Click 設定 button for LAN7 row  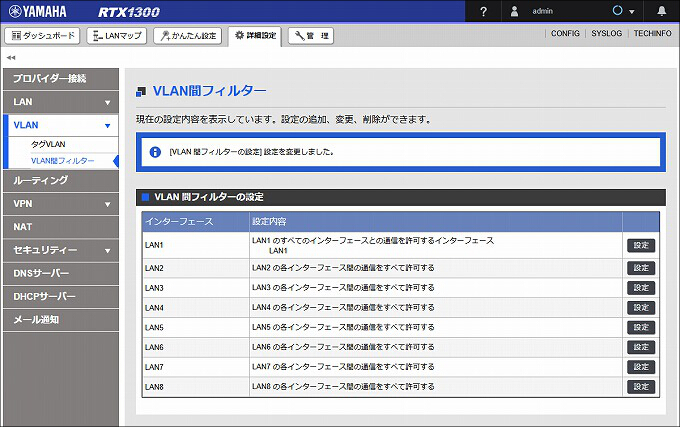click(641, 367)
